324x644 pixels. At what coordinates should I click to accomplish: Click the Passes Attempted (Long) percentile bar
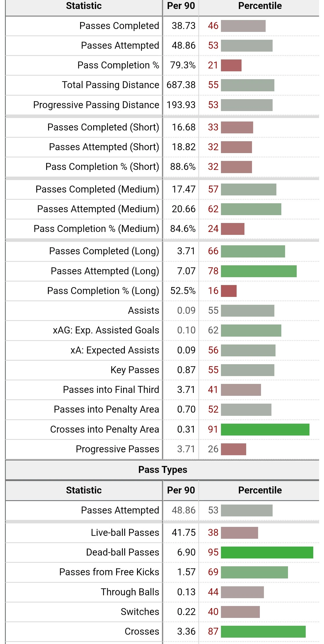[259, 271]
